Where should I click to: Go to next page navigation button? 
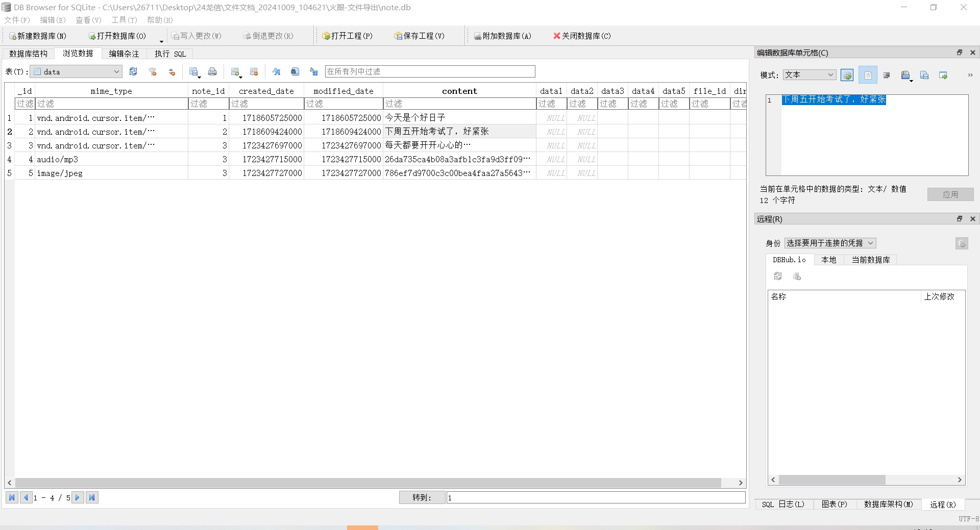[78, 497]
